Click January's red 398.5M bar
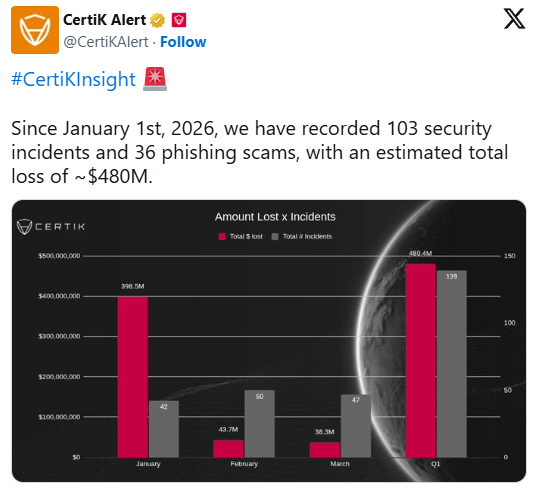Image resolution: width=539 pixels, height=489 pixels. click(x=133, y=377)
